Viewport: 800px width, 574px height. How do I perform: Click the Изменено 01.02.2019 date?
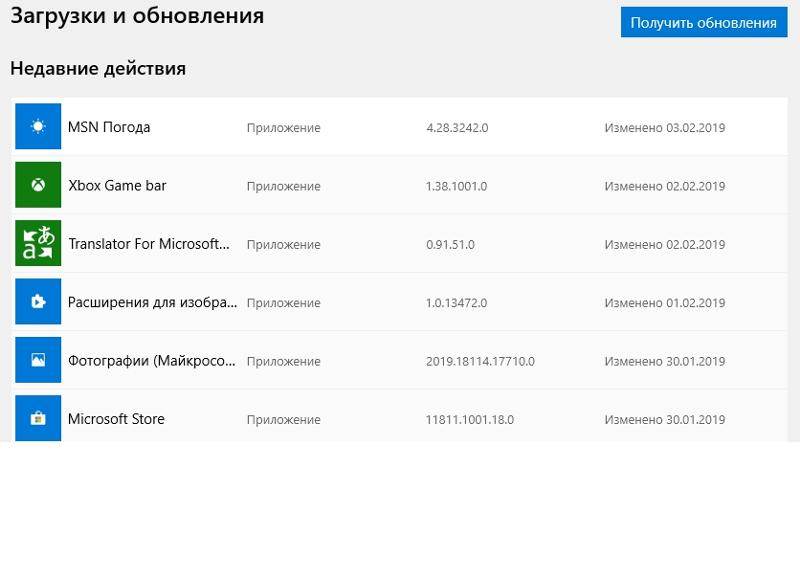click(x=665, y=303)
